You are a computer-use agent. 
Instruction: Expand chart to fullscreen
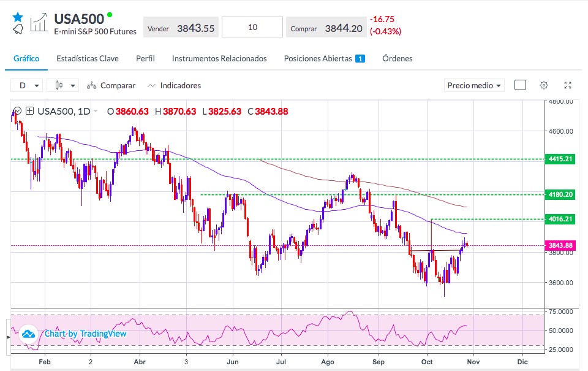[x=568, y=85]
